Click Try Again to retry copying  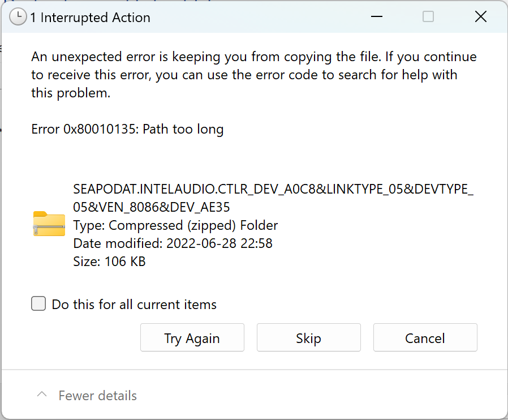(192, 337)
